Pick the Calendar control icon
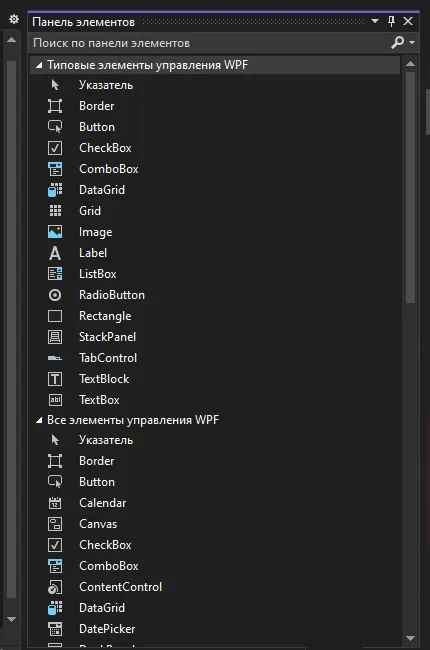430x650 pixels. click(55, 503)
